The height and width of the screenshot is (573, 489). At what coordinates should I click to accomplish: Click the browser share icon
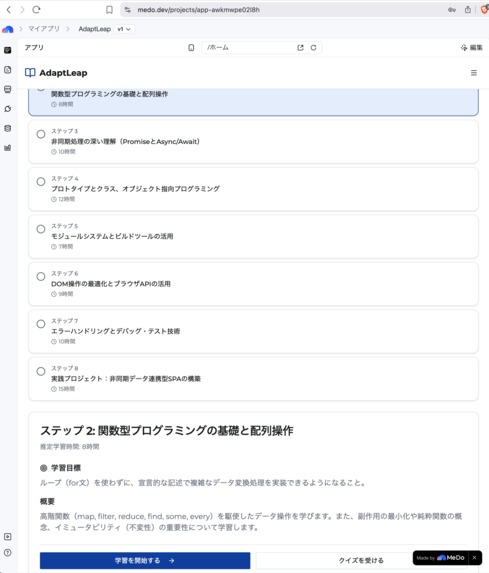click(468, 10)
